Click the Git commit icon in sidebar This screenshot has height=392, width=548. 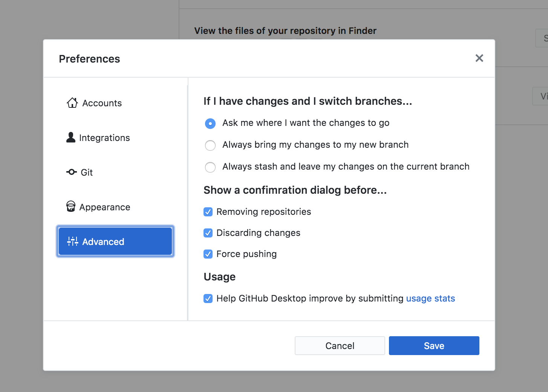[x=71, y=172]
